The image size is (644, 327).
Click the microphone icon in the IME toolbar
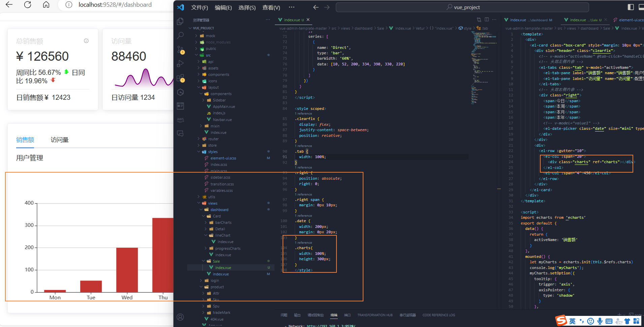pos(600,321)
